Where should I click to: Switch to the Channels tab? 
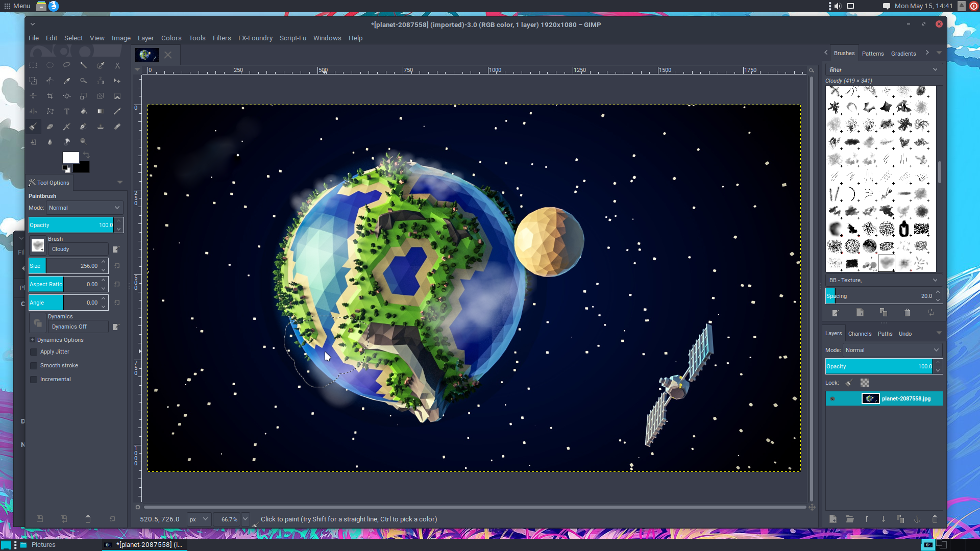[x=860, y=334]
